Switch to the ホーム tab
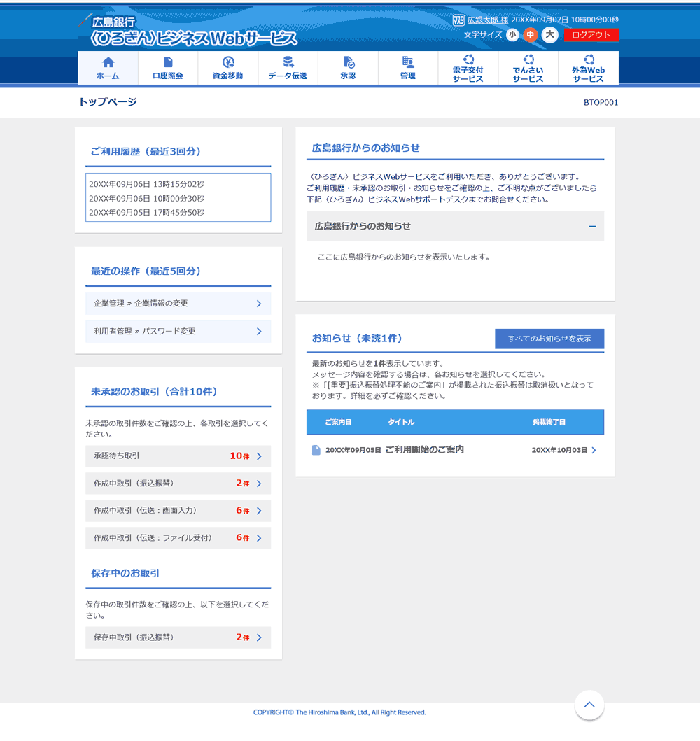 pos(108,68)
